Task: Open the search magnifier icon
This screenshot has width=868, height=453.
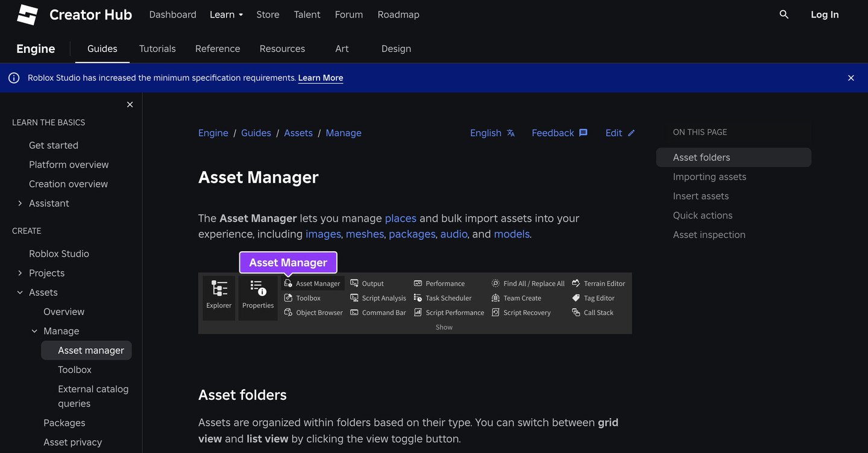Action: 784,14
